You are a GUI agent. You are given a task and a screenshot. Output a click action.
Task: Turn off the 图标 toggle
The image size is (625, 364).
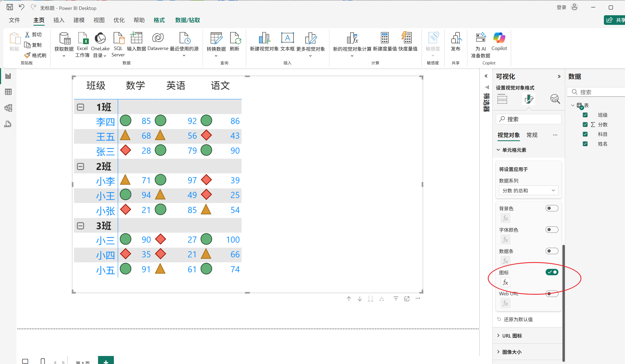[552, 272]
